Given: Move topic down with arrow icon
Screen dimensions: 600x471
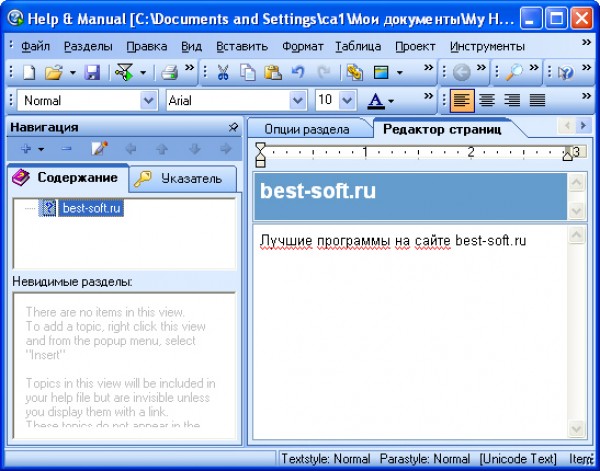Looking at the screenshot, I should (194, 148).
